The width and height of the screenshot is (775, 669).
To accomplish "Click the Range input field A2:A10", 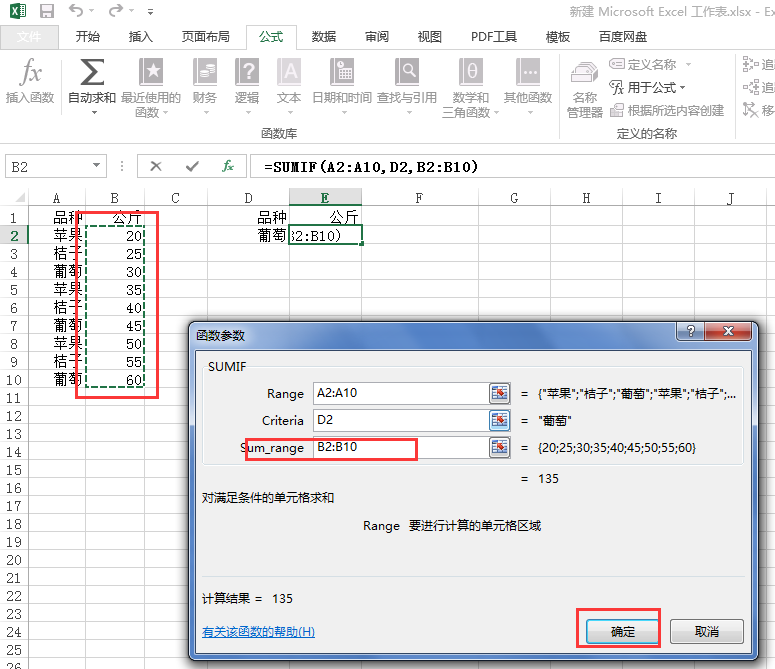I will [401, 393].
